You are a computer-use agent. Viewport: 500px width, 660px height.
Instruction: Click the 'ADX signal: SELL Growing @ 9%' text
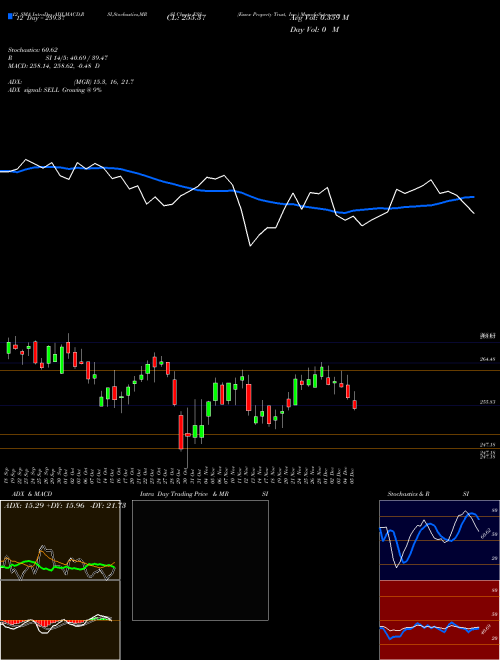pyautogui.click(x=55, y=90)
